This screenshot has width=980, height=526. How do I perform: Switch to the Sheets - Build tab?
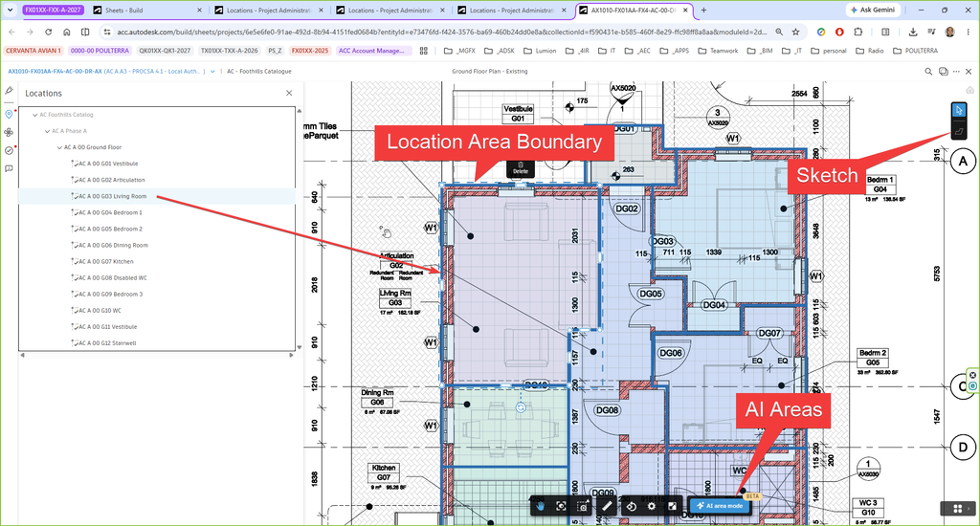click(x=147, y=10)
